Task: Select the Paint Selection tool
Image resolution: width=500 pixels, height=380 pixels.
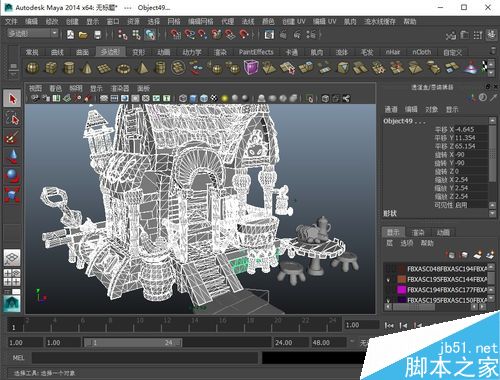Action: click(12, 137)
